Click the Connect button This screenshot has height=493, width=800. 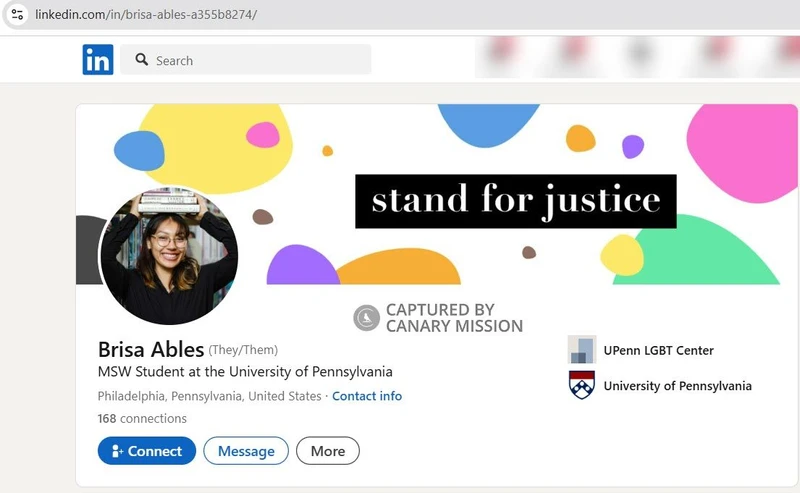[147, 451]
